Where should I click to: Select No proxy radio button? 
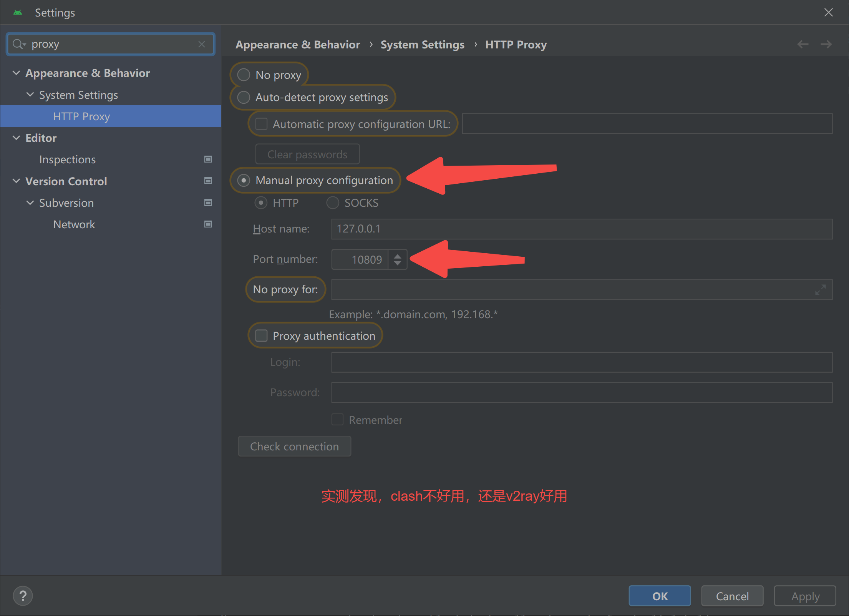click(244, 75)
